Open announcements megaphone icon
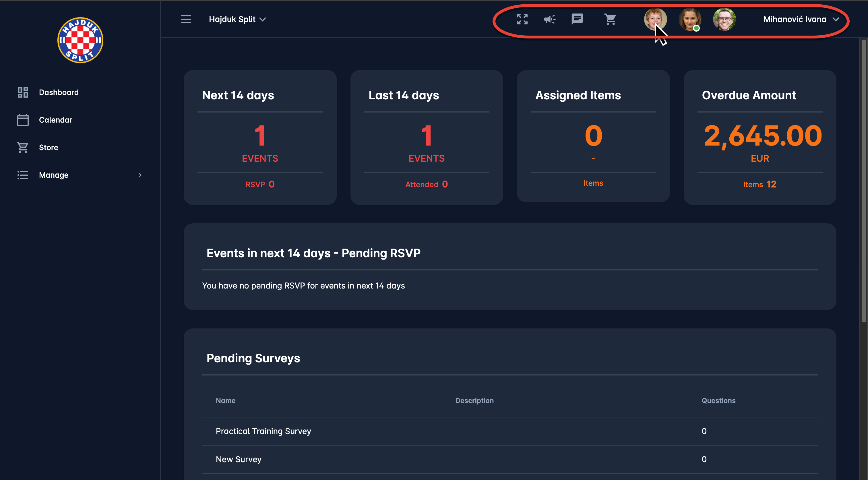 point(549,19)
